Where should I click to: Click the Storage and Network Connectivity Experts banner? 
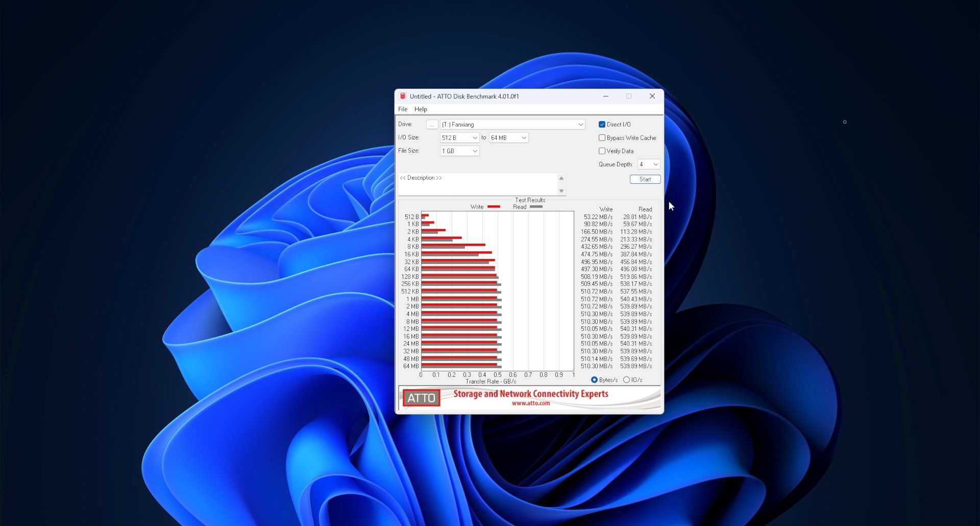click(531, 394)
